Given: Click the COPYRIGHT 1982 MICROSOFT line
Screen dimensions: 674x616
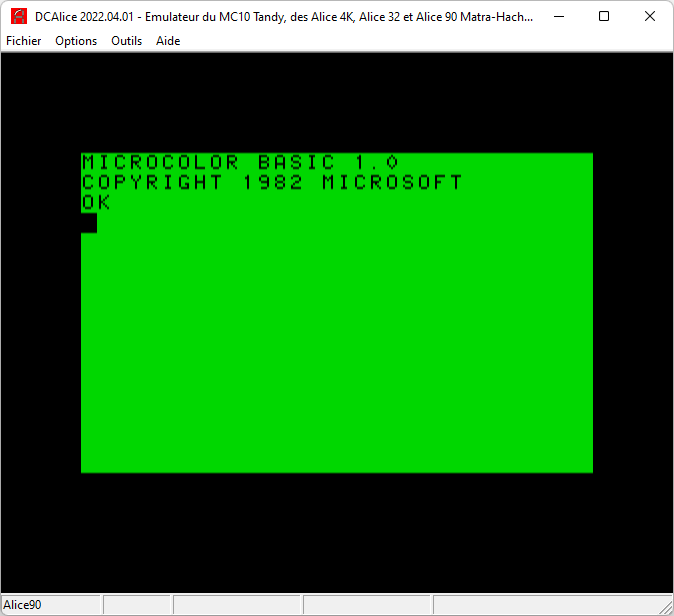Looking at the screenshot, I should (272, 183).
